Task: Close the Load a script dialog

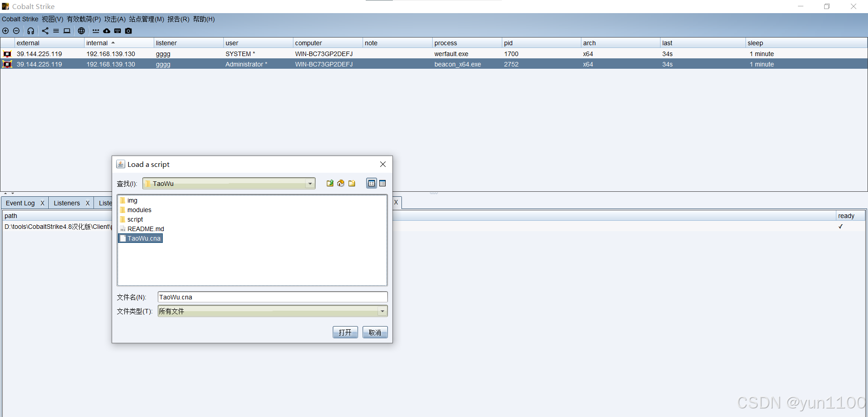Action: pos(383,164)
